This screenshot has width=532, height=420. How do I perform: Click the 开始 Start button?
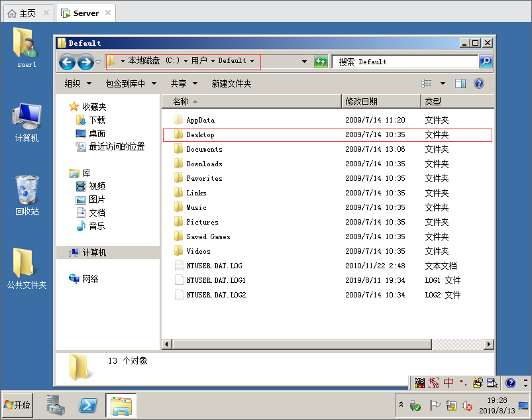tap(18, 405)
